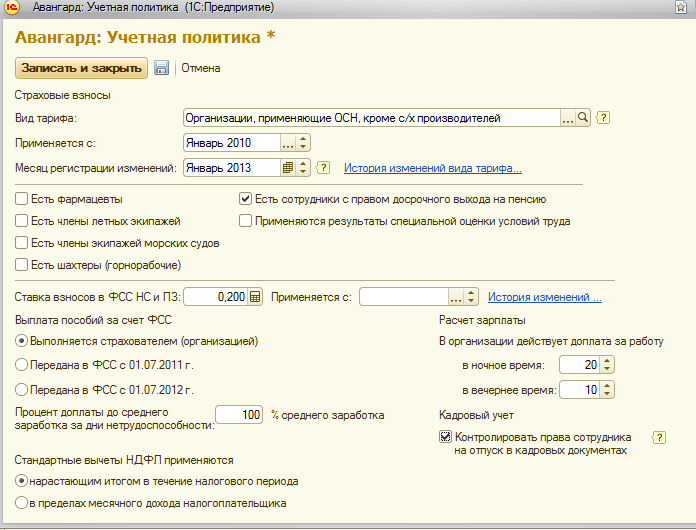Click % среднего заработка label

pos(328,415)
